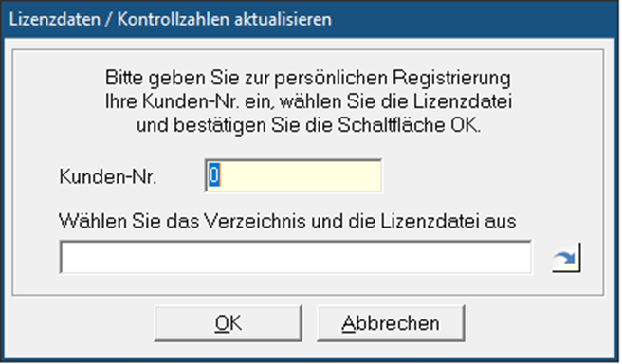
Task: Click the Kunden-Nr. label
Action: coord(108,176)
